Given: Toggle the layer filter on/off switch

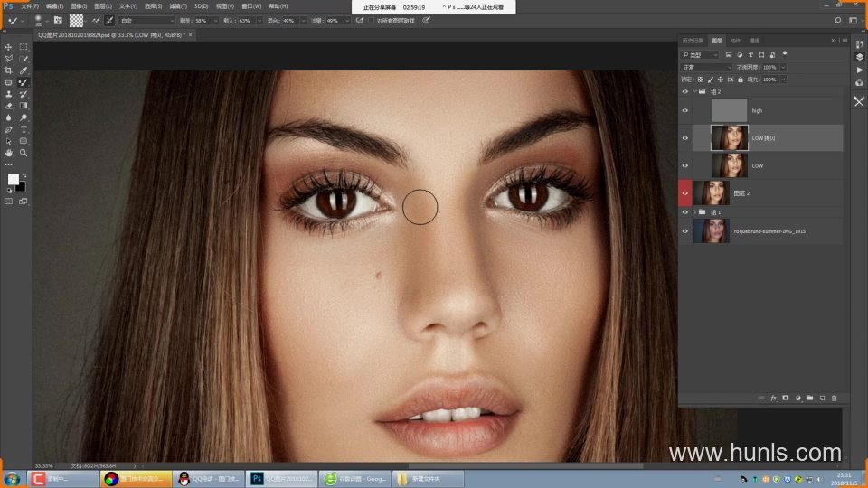Looking at the screenshot, I should click(x=785, y=54).
